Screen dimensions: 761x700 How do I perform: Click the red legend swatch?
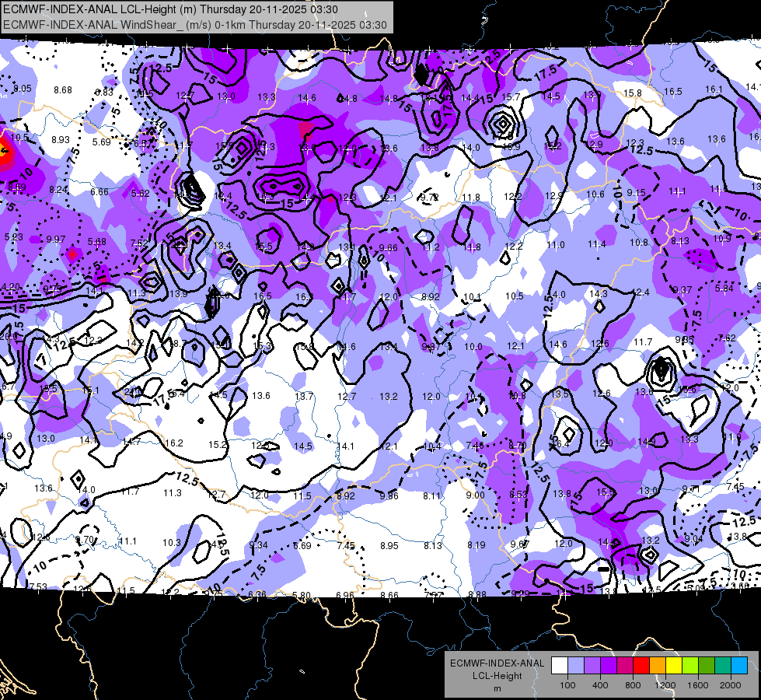(641, 666)
